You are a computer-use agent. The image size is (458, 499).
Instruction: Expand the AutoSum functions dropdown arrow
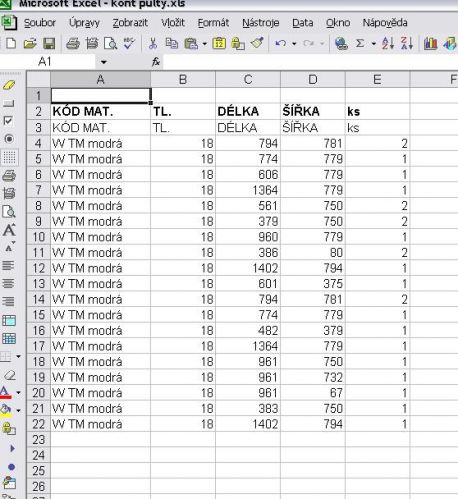(374, 44)
